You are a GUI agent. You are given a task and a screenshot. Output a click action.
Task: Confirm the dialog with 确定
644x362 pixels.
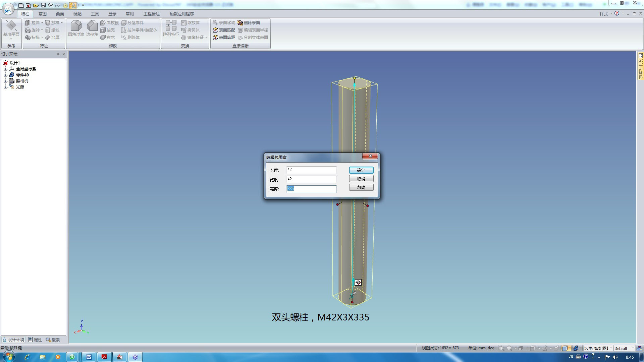tap(361, 170)
